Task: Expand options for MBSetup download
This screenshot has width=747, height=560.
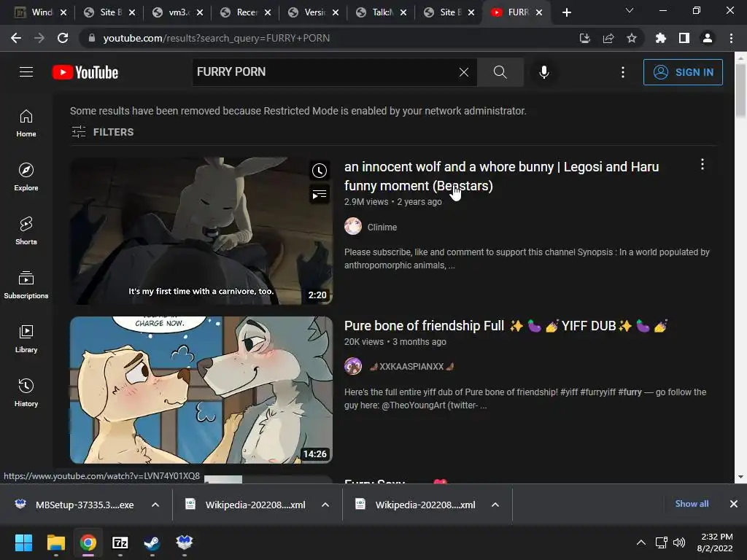Action: [x=155, y=505]
